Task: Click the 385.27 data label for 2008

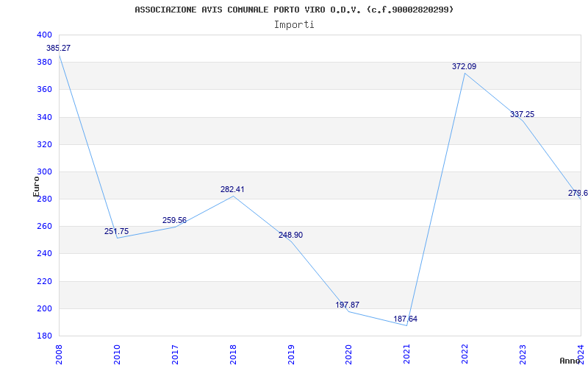Action: tap(58, 48)
